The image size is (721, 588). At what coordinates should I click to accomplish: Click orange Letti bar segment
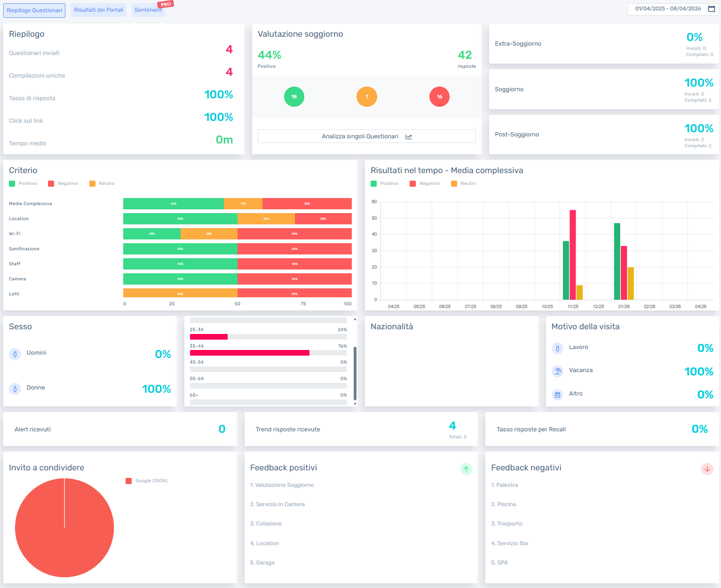180,294
